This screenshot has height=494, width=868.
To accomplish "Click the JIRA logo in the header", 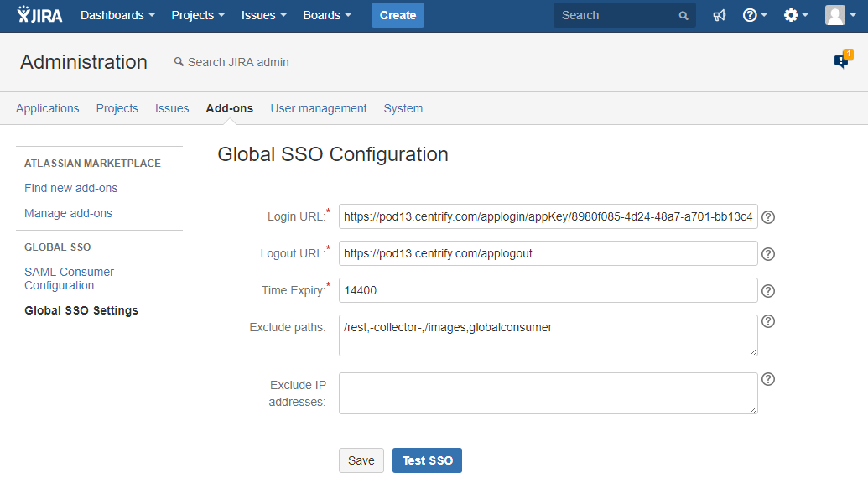I will pyautogui.click(x=39, y=15).
